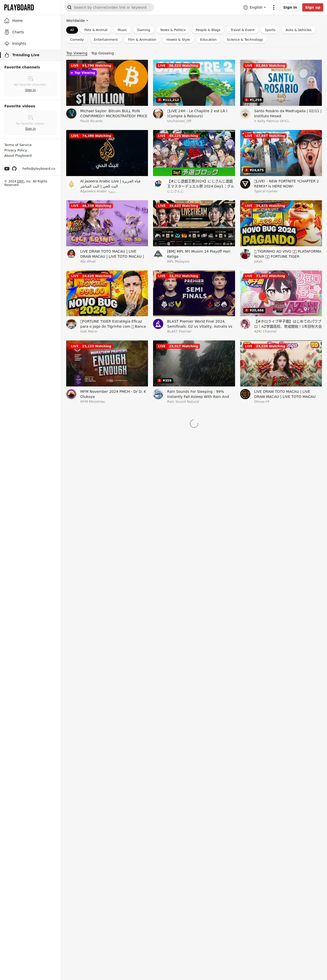Filter by People & Blogs category
This screenshot has width=327, height=980.
pos(208,30)
